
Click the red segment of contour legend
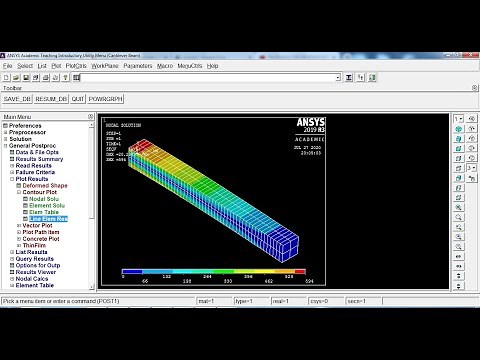tap(300, 272)
